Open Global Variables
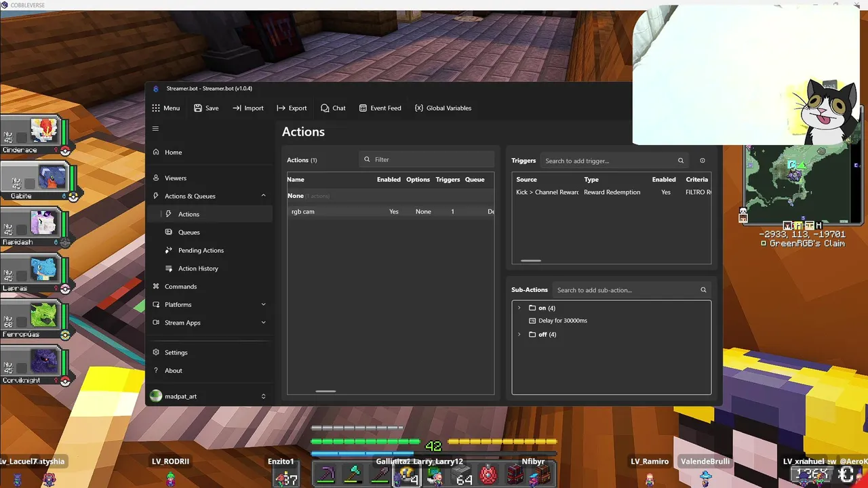 pyautogui.click(x=443, y=108)
